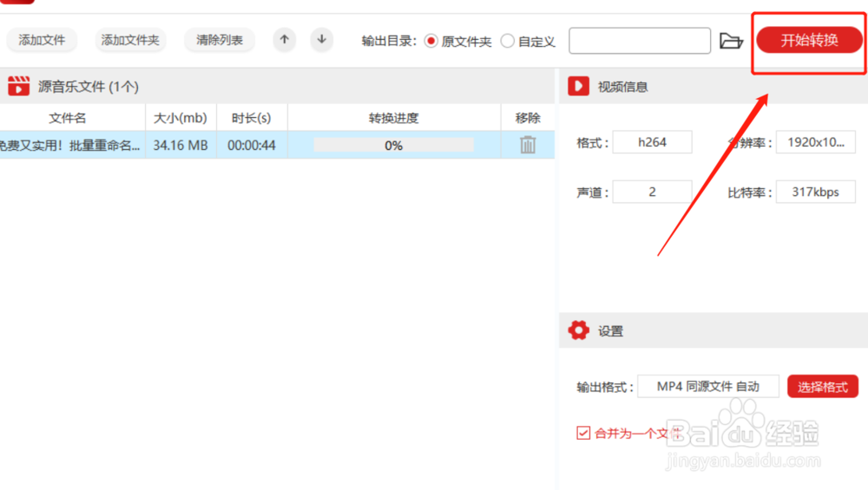Click the 1920x10... resolution field
This screenshot has width=868, height=490.
point(815,142)
